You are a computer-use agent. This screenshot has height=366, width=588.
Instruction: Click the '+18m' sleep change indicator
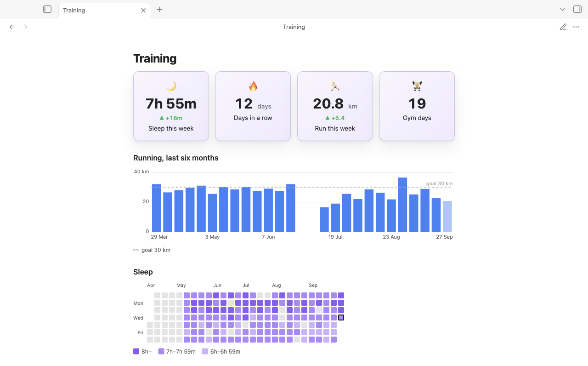point(171,118)
